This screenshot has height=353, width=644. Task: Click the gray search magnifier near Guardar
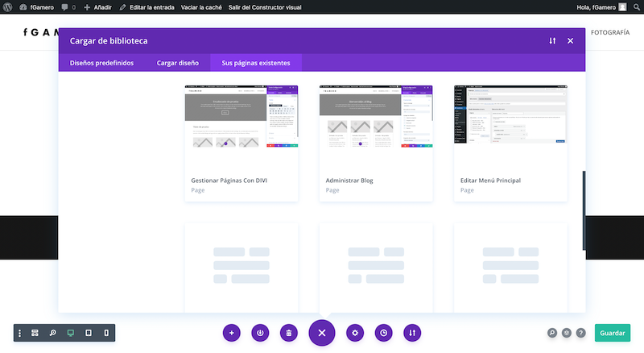[552, 333]
